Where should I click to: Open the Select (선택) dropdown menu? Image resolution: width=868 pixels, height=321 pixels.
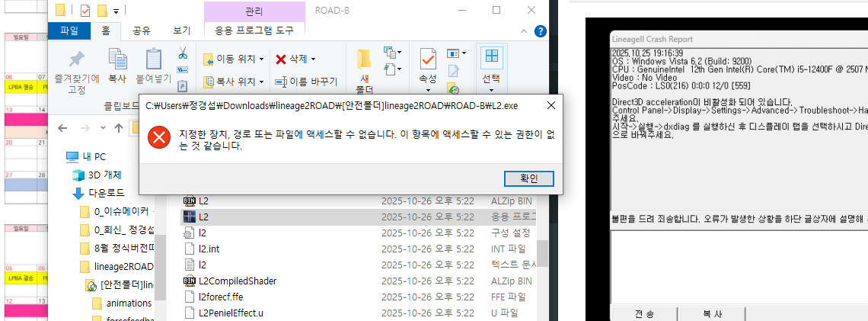coord(491,66)
